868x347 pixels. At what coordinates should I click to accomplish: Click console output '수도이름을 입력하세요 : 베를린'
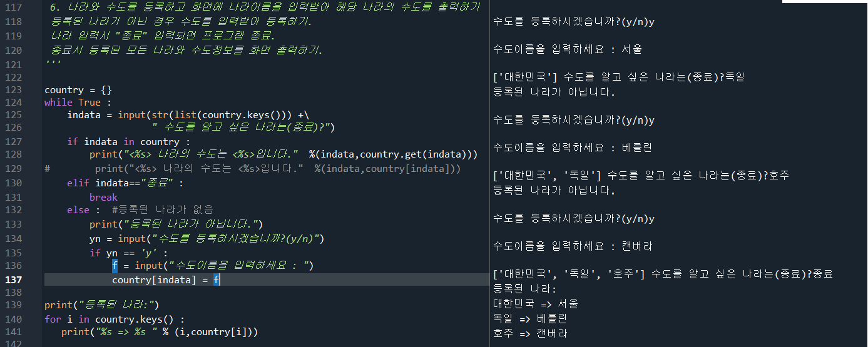[573, 148]
